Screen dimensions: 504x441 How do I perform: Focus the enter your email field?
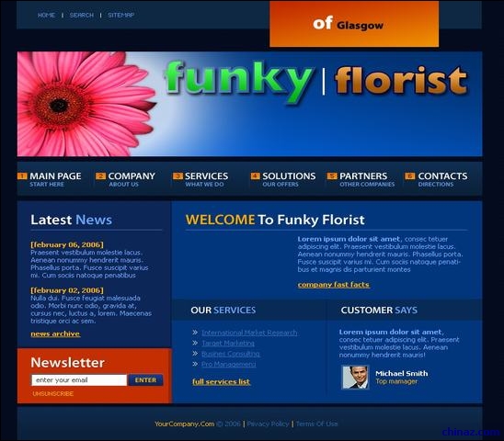coord(79,380)
